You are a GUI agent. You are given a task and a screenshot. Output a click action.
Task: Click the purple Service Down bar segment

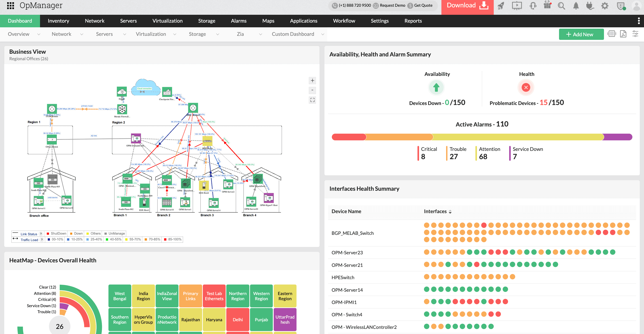pyautogui.click(x=618, y=137)
